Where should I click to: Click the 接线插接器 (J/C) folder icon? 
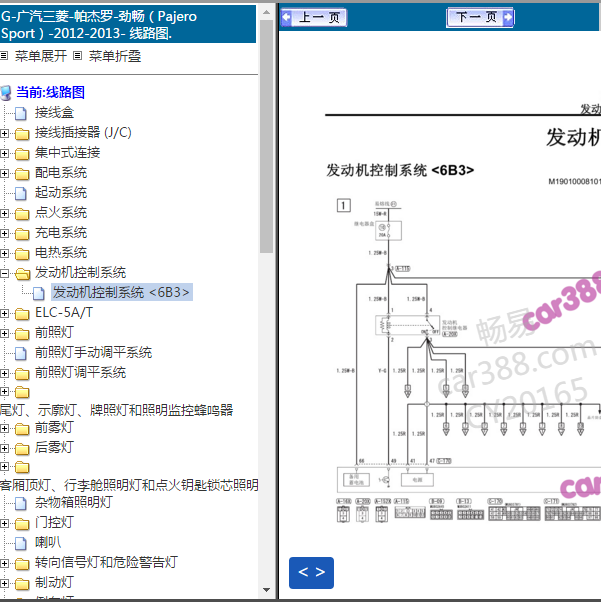(22, 134)
